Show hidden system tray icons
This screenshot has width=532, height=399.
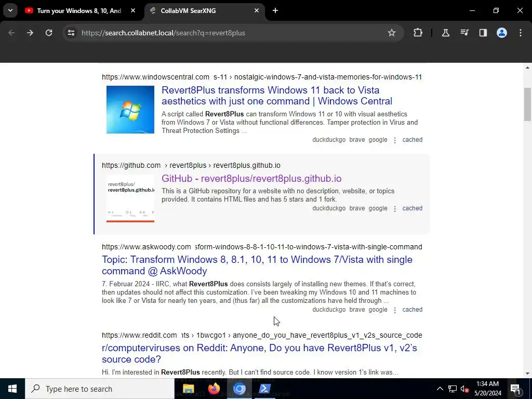point(440,389)
